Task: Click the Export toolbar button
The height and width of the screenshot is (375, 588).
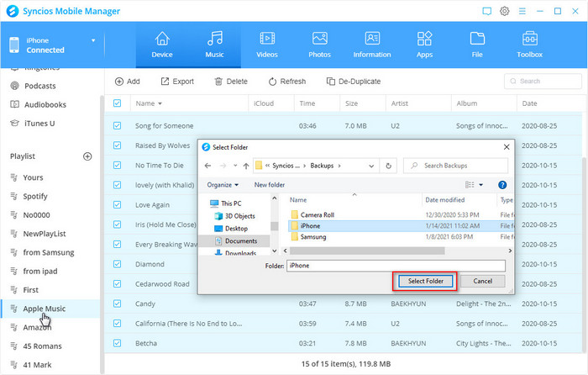Action: 177,82
